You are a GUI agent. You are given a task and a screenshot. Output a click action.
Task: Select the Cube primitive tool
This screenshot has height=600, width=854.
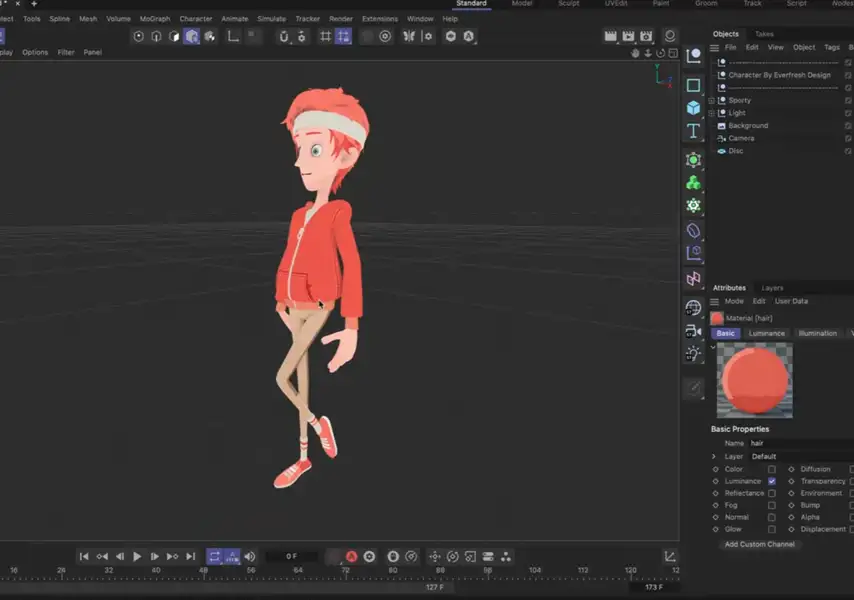(693, 108)
